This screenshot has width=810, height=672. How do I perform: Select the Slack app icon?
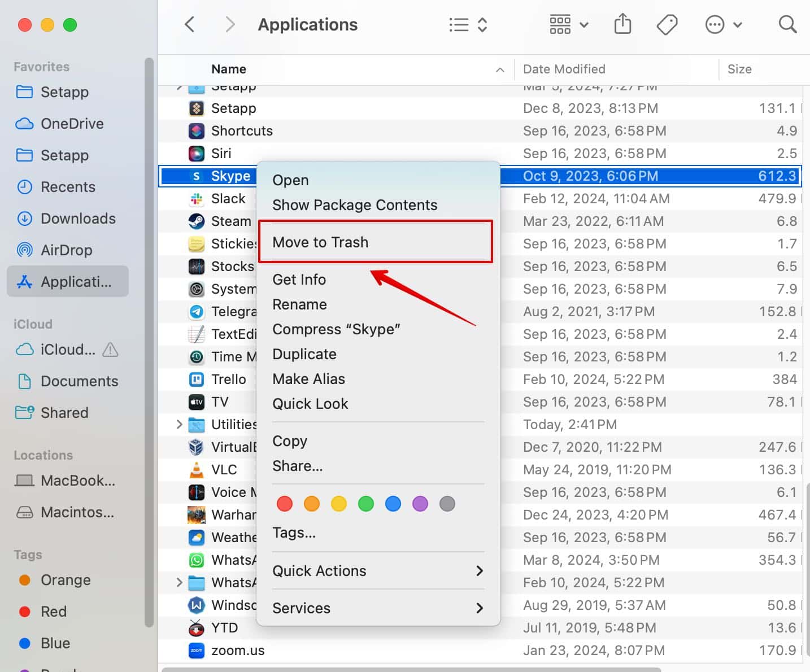point(196,199)
